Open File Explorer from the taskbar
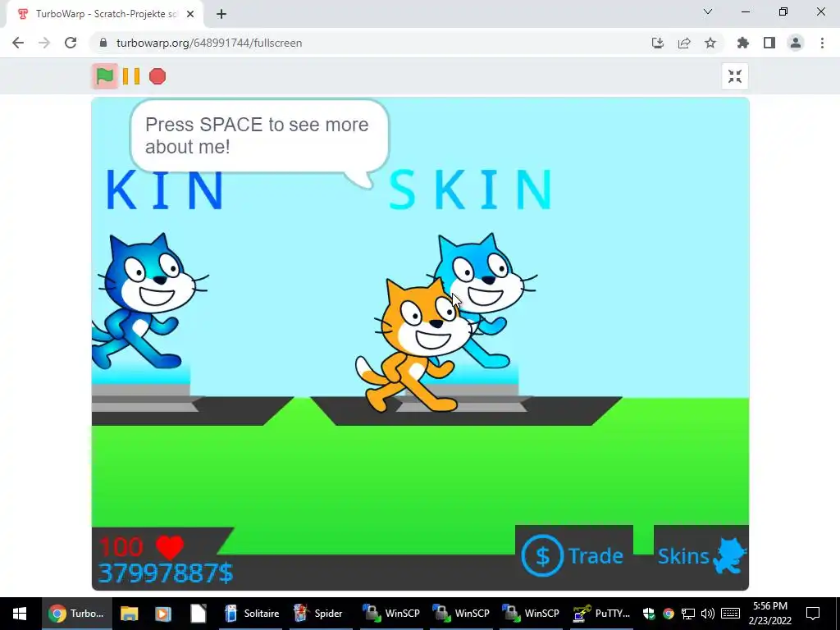 (129, 614)
